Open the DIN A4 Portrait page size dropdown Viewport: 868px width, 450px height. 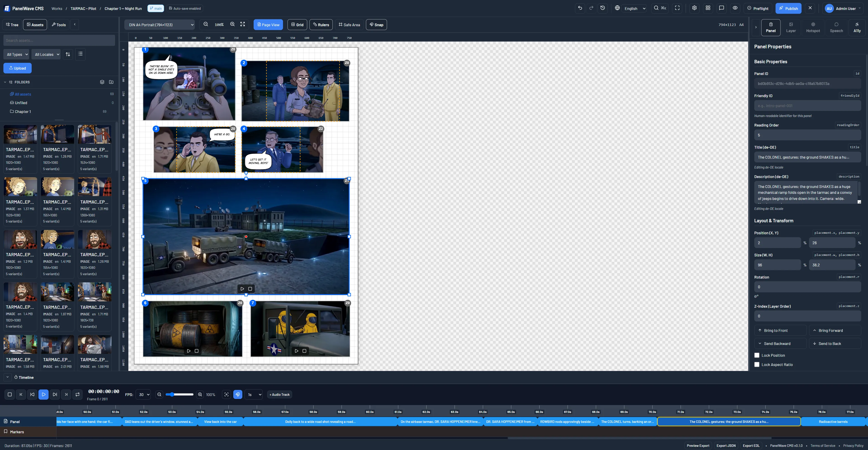160,25
